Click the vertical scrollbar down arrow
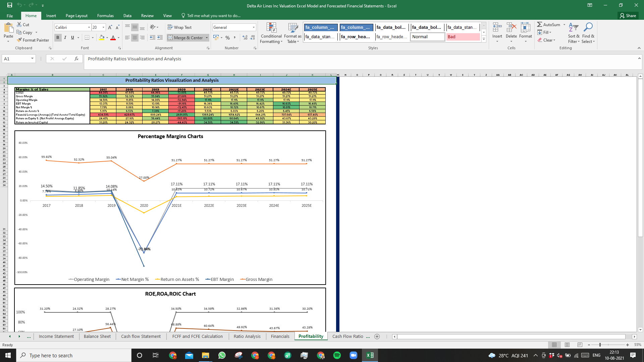This screenshot has width=644, height=362. pyautogui.click(x=640, y=329)
